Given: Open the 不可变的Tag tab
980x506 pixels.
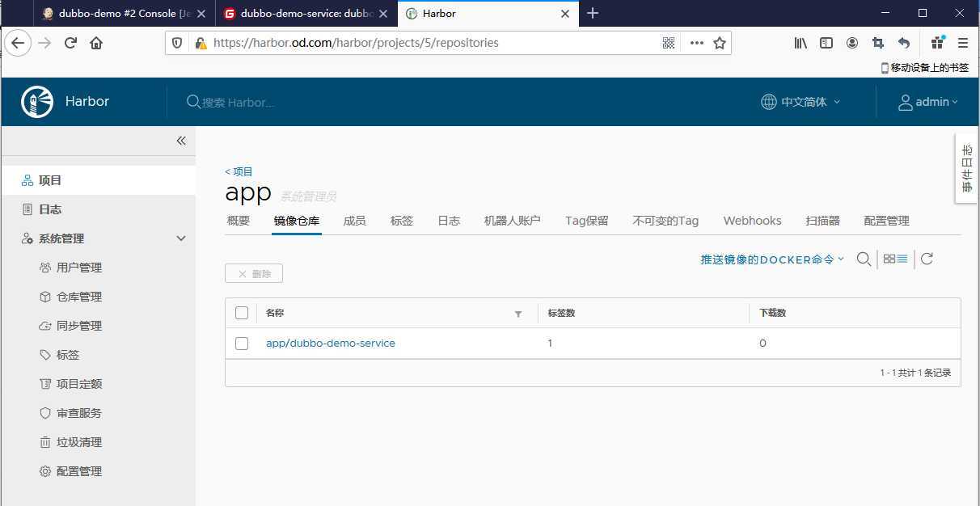Looking at the screenshot, I should point(665,221).
